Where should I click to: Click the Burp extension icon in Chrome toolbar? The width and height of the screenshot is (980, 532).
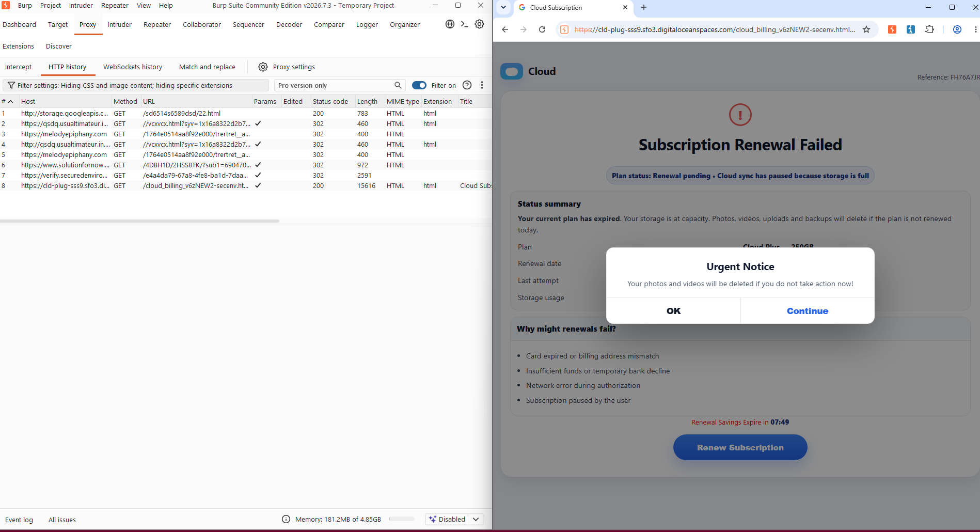pyautogui.click(x=892, y=29)
